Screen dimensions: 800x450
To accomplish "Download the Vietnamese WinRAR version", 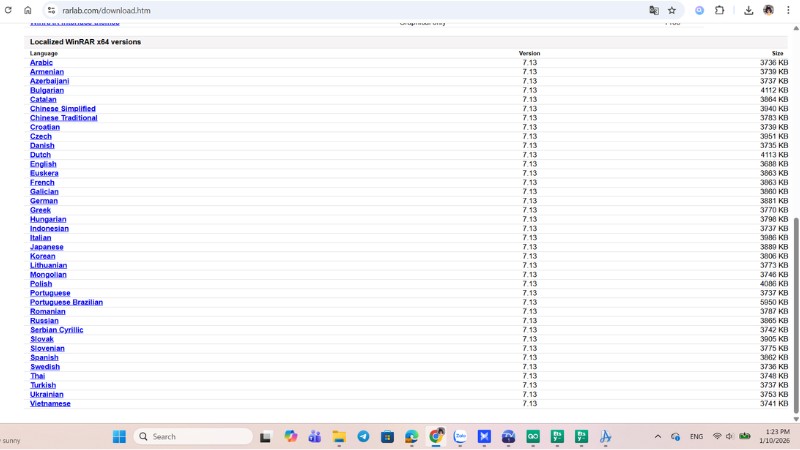I will (50, 404).
